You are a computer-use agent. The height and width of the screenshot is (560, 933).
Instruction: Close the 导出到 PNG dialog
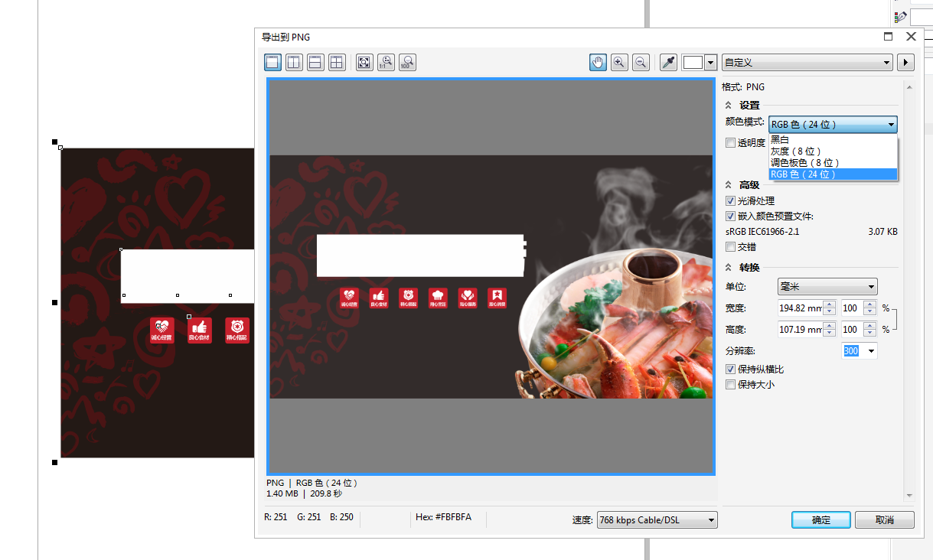911,36
